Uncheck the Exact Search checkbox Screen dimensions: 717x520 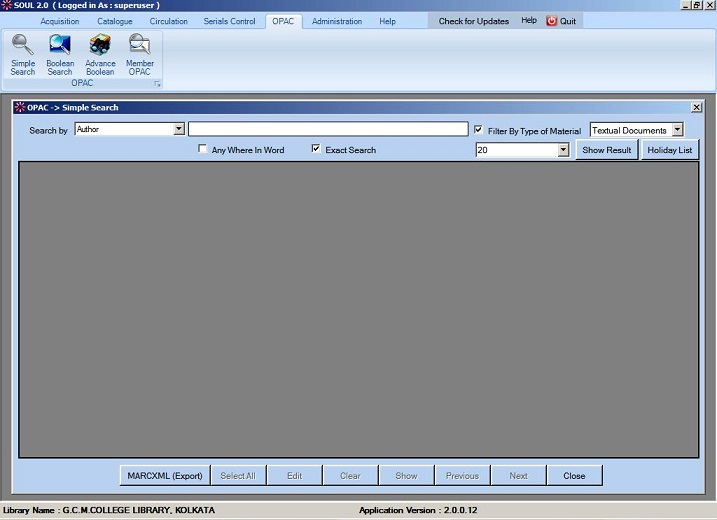pyautogui.click(x=316, y=149)
